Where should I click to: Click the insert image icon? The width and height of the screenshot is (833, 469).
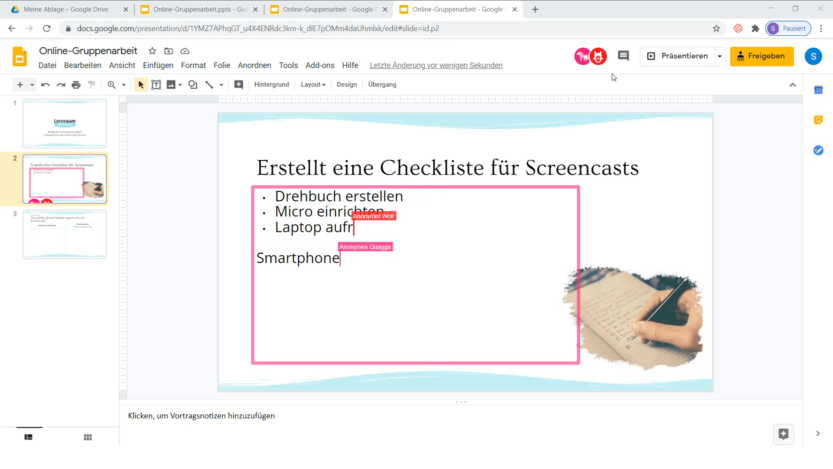click(171, 84)
